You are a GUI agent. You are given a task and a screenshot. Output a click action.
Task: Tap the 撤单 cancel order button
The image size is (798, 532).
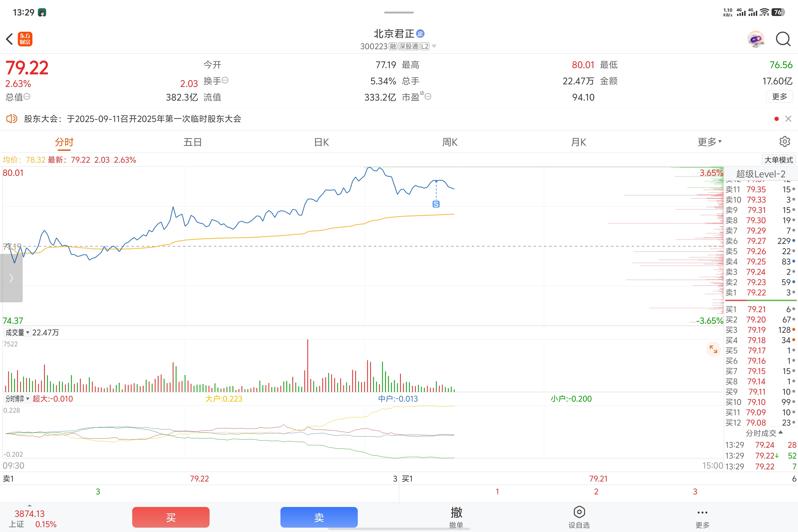coord(456,517)
